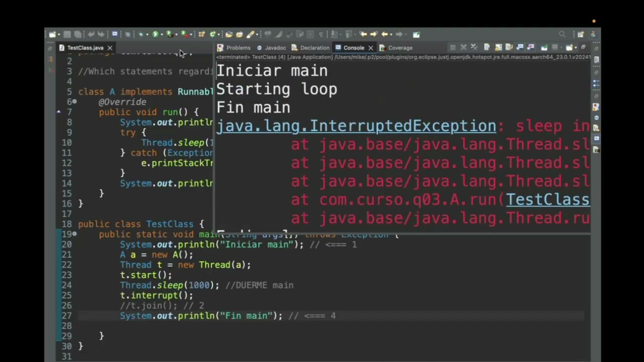
Task: Collapse the main method fold at line 19
Action: 74,234
